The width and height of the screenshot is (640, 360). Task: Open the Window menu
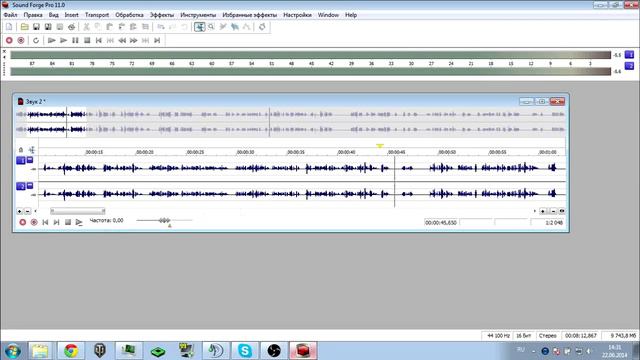click(328, 15)
